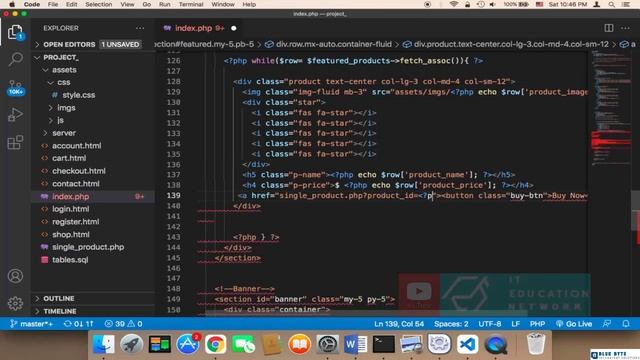Open notifications bell in status bar

(x=626, y=324)
